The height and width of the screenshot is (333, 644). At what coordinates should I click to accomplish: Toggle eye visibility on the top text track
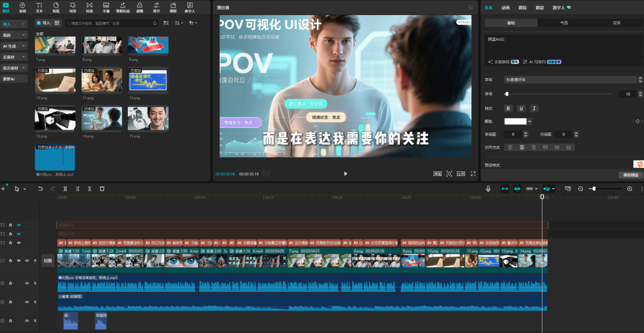click(18, 225)
